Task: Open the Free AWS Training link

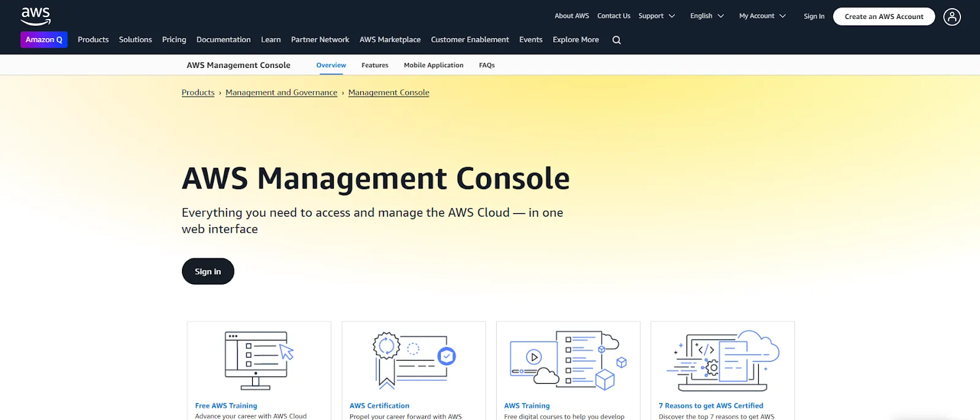Action: tap(226, 406)
